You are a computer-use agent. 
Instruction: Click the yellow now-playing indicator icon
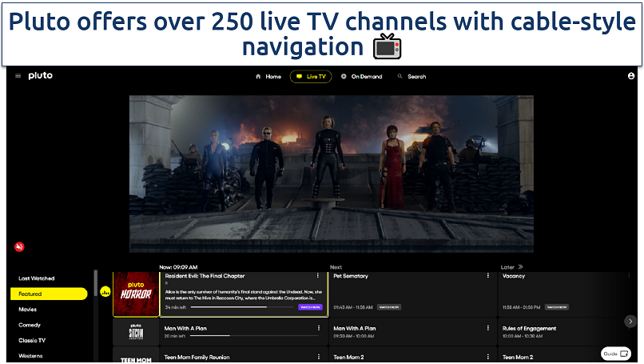[x=105, y=293]
